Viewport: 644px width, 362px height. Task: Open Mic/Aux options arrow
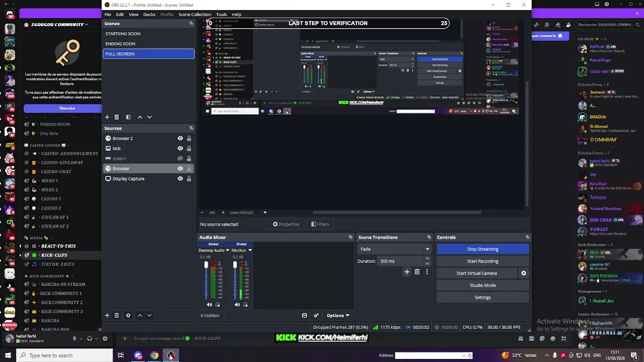pyautogui.click(x=250, y=250)
